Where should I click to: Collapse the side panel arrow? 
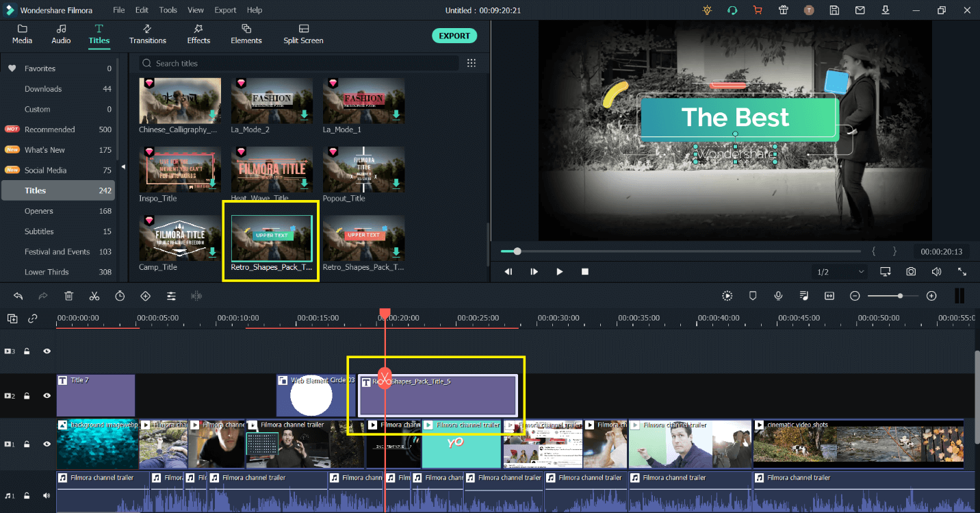click(124, 166)
